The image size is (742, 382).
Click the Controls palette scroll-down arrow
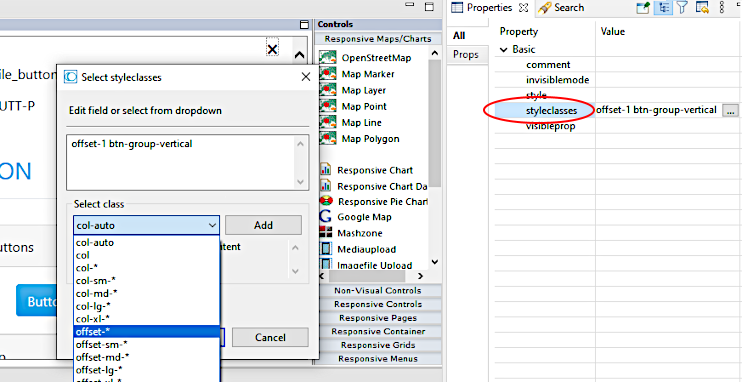coord(435,262)
